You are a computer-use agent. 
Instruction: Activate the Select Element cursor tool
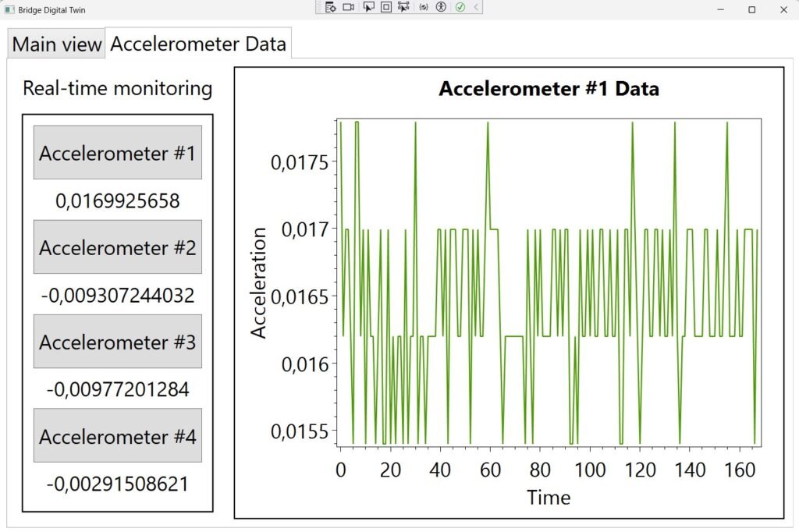click(368, 7)
